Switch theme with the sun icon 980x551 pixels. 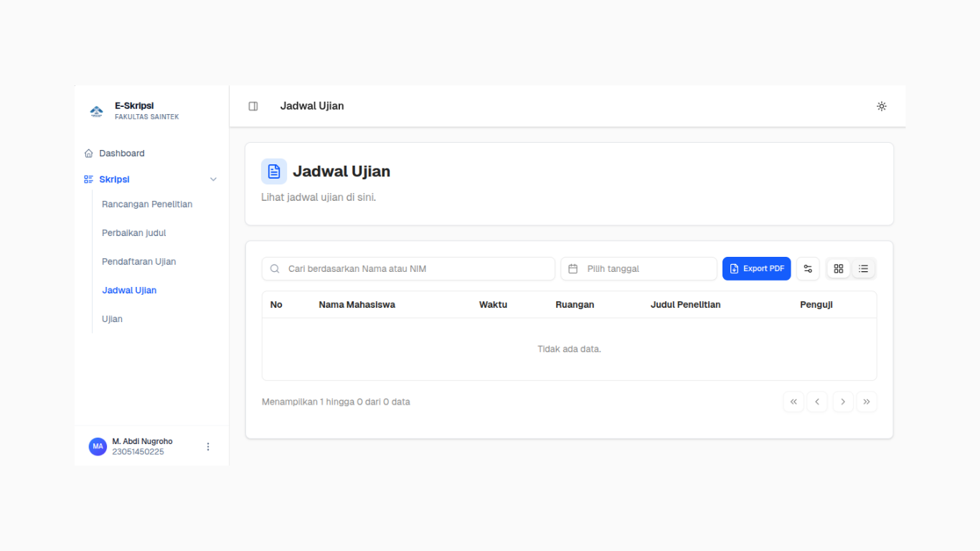tap(882, 106)
